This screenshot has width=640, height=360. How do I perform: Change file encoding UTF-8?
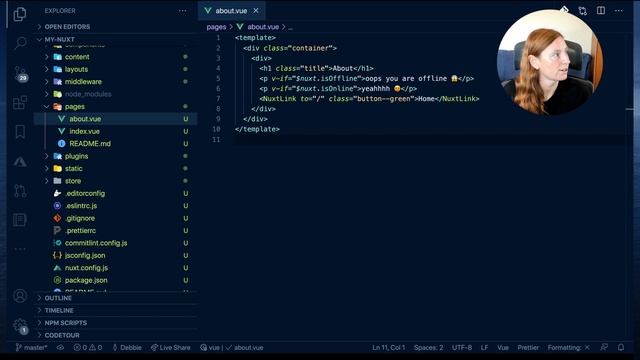pos(462,348)
